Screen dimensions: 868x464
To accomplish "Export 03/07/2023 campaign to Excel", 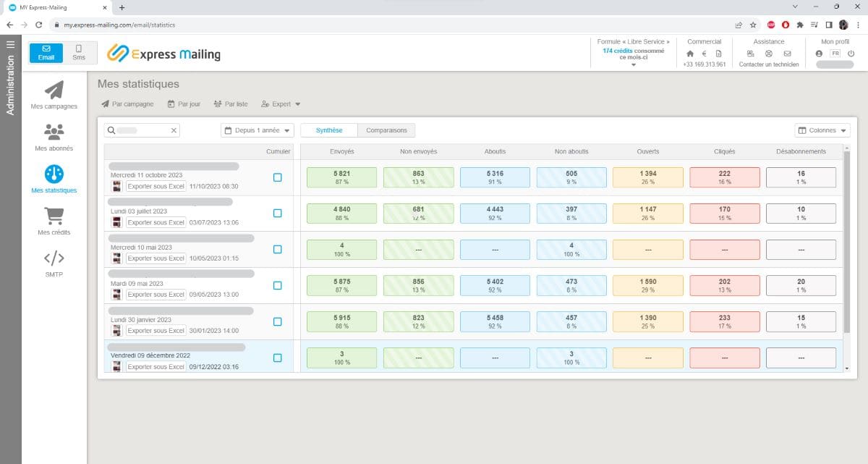I will tap(156, 222).
